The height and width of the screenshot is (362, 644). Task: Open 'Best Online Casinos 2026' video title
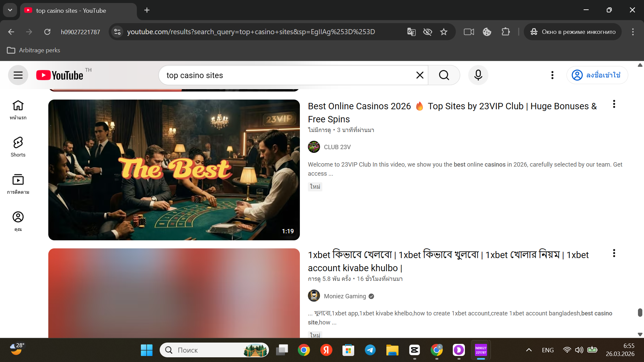point(452,113)
